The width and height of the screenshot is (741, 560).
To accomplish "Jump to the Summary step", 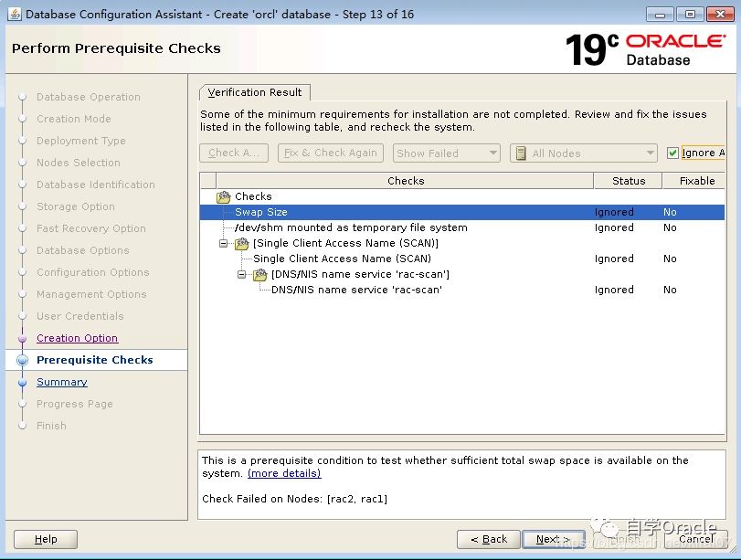I will (x=62, y=382).
